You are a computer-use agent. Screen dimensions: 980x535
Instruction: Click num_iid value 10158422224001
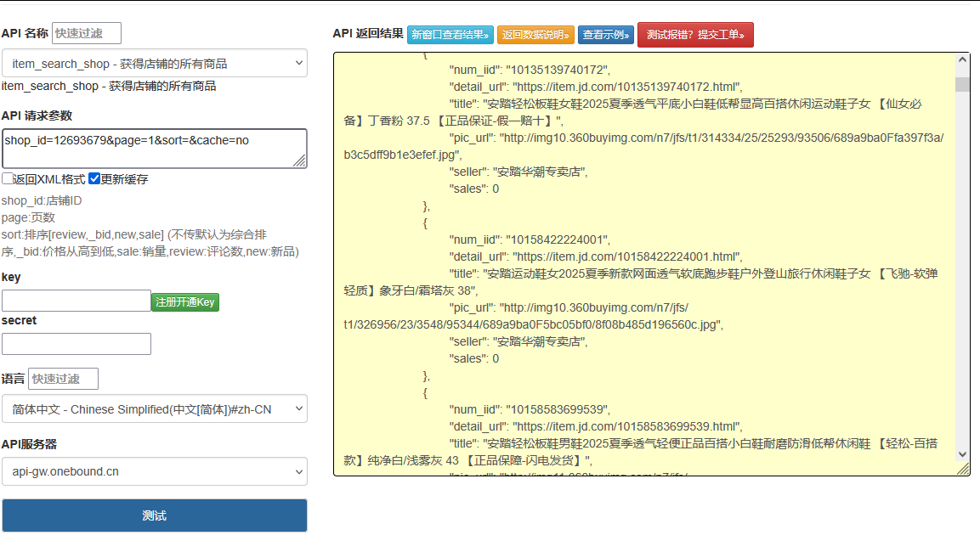(x=558, y=239)
